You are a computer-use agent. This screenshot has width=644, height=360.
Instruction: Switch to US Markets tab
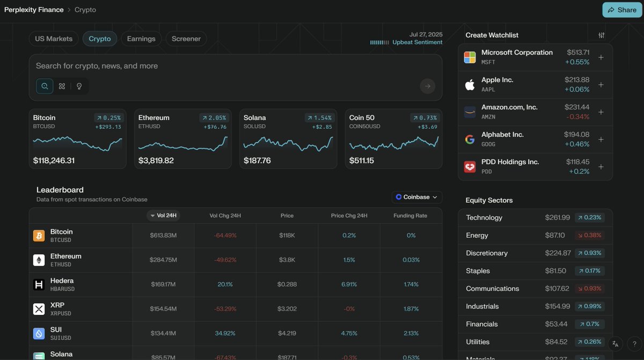(54, 39)
